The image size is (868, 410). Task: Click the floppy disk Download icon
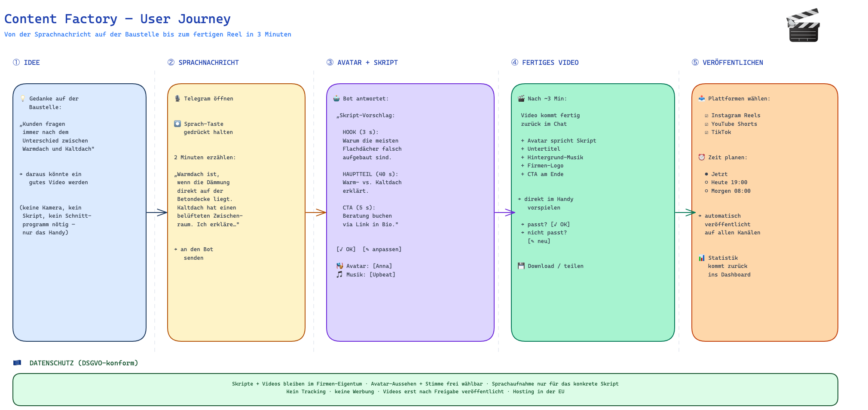[521, 266]
